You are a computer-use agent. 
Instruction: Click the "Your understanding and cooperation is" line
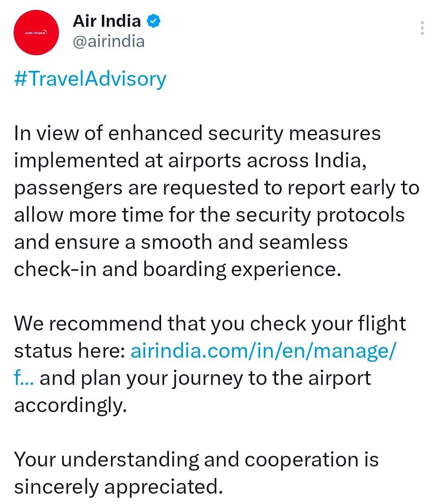196,459
